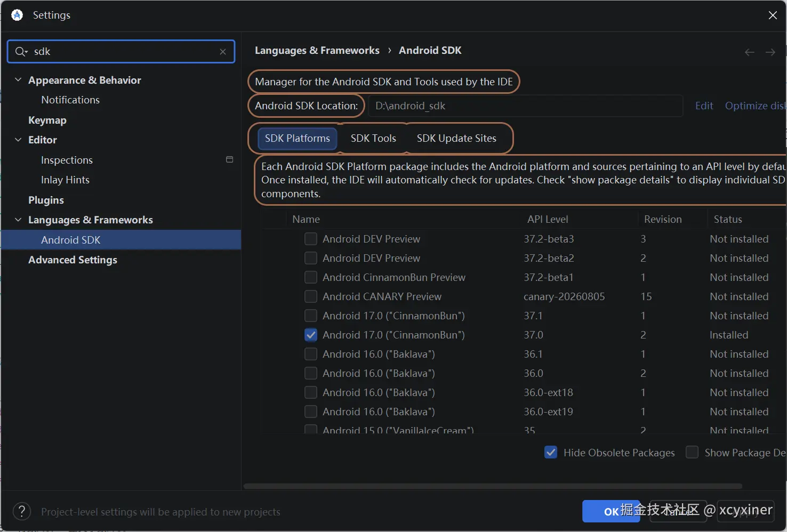Tick the Android DEV Preview 37.2-beta3 checkbox
The width and height of the screenshot is (787, 532).
(311, 239)
